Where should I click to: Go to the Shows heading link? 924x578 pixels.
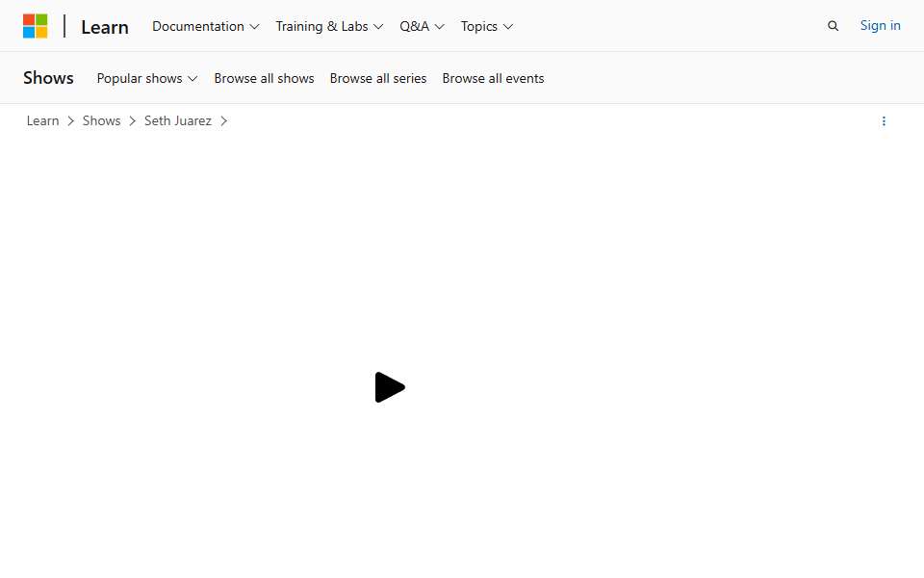click(x=48, y=78)
